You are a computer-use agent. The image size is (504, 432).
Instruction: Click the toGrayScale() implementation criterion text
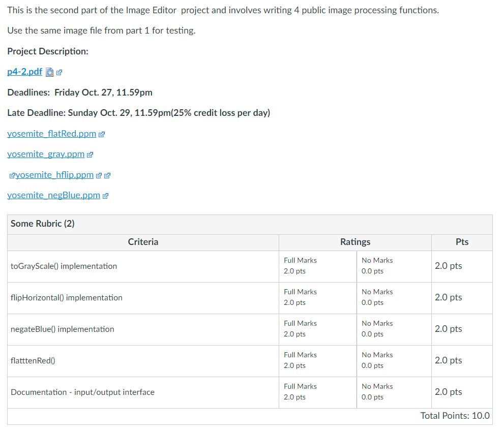pyautogui.click(x=64, y=266)
